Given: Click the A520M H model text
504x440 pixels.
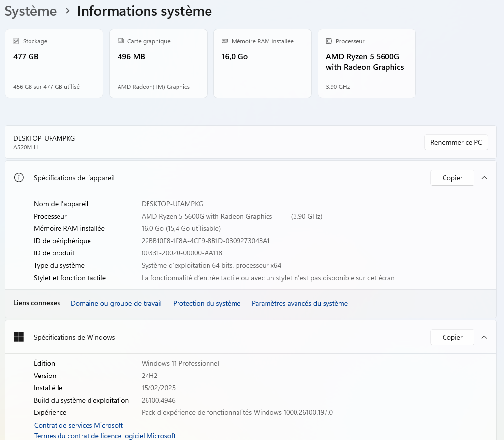Looking at the screenshot, I should pos(26,147).
